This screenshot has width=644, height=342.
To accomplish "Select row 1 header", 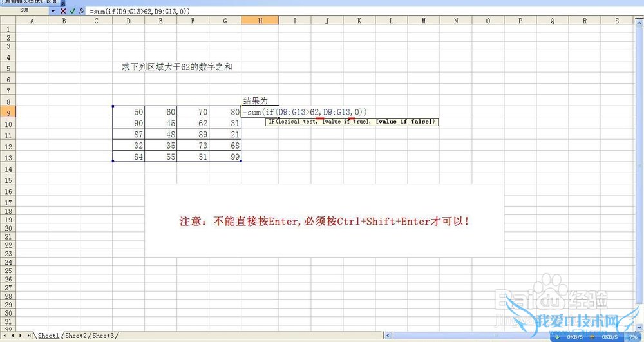I will pyautogui.click(x=8, y=29).
